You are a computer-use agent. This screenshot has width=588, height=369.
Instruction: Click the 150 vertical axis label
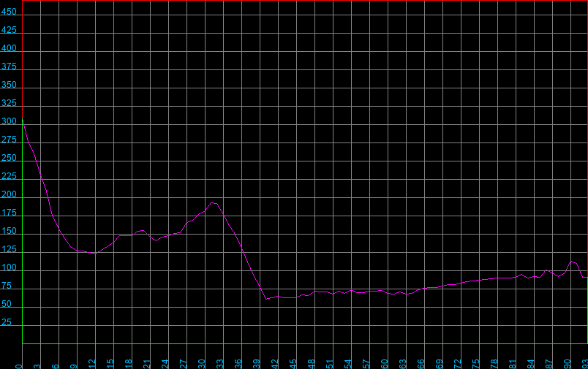point(9,231)
